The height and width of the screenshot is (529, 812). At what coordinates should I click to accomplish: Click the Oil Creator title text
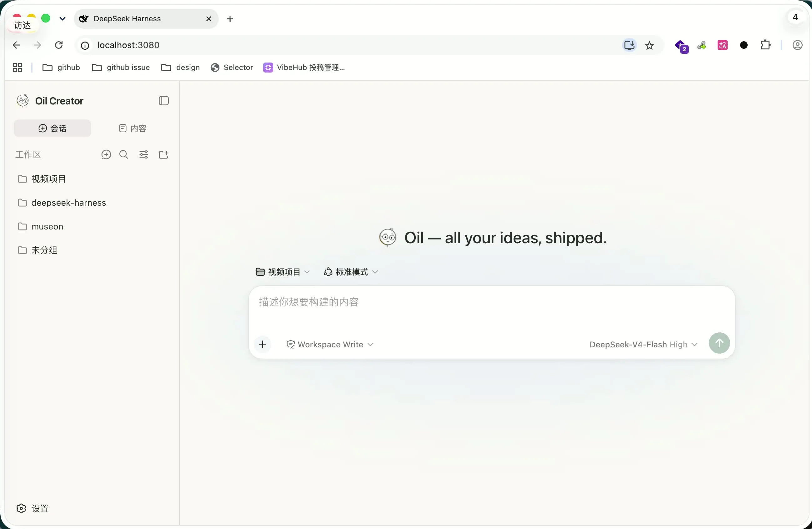pyautogui.click(x=59, y=101)
